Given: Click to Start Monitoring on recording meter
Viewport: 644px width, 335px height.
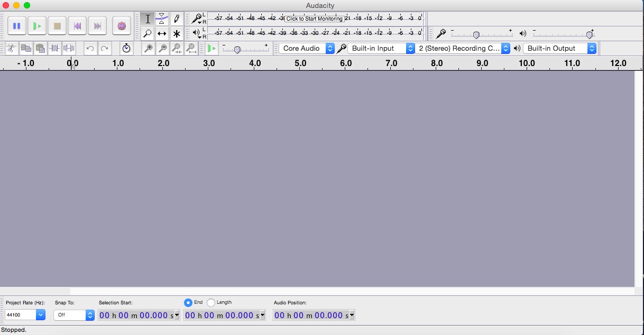Looking at the screenshot, I should pyautogui.click(x=315, y=18).
